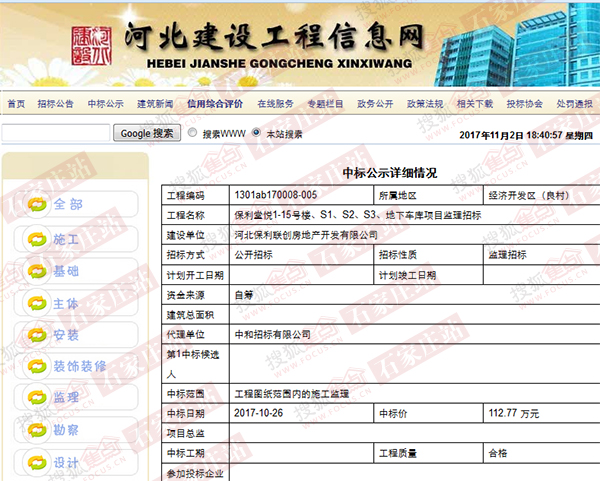Open 专题栏目 navigation item
This screenshot has height=481, width=600.
(x=326, y=104)
